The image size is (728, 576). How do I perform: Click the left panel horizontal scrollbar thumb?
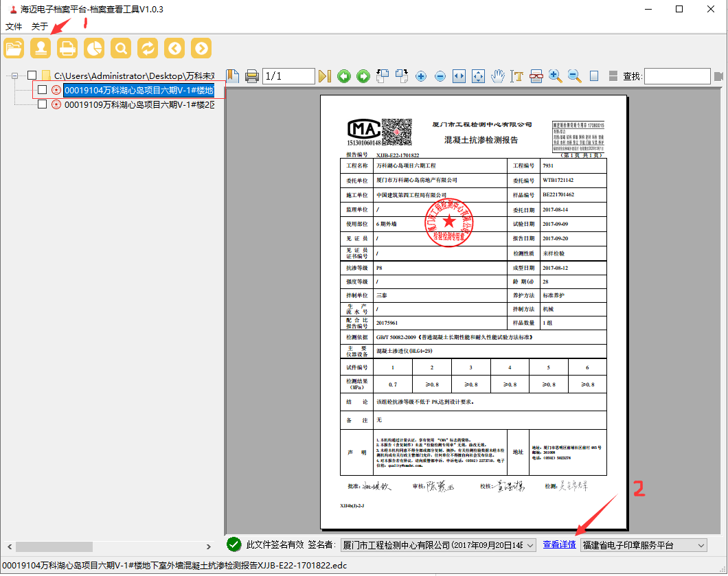(x=54, y=546)
